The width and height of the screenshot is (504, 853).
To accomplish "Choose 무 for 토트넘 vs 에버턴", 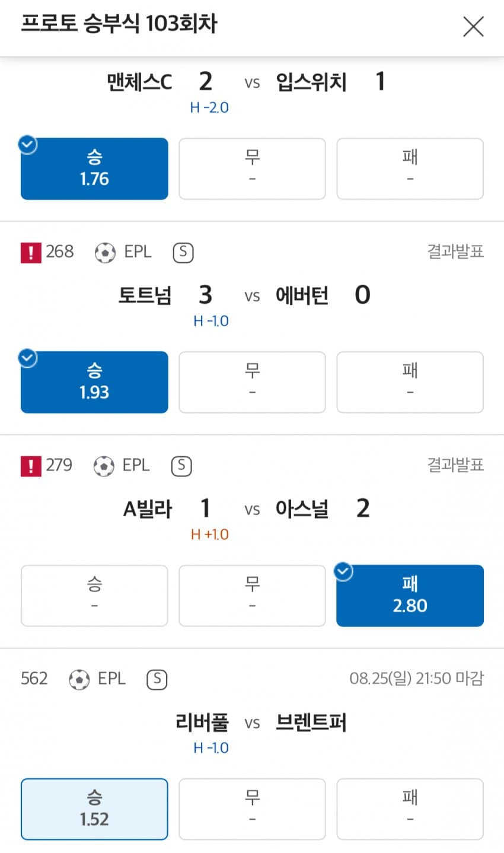I will pyautogui.click(x=252, y=382).
